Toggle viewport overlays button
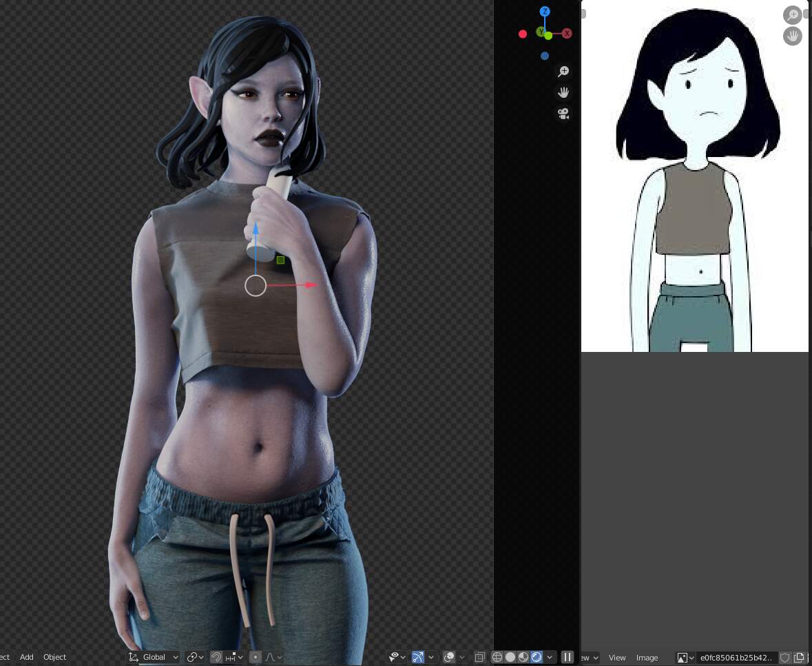This screenshot has width=812, height=666. (x=449, y=657)
